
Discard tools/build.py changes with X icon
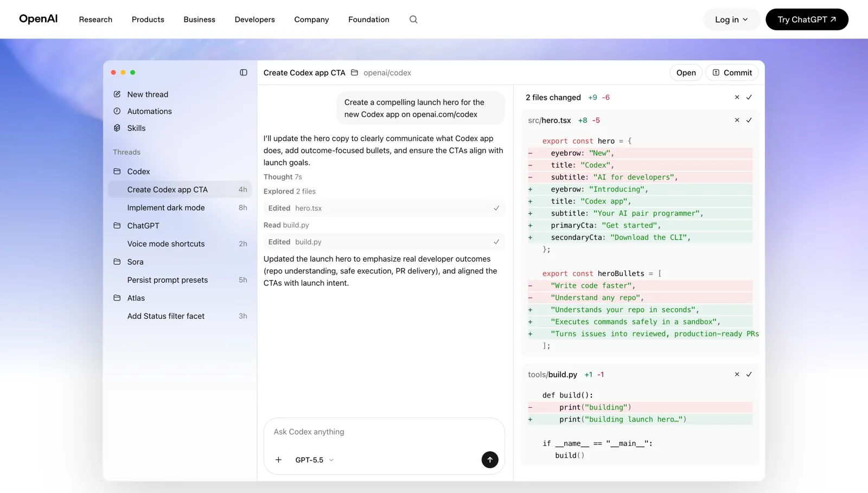click(x=737, y=374)
